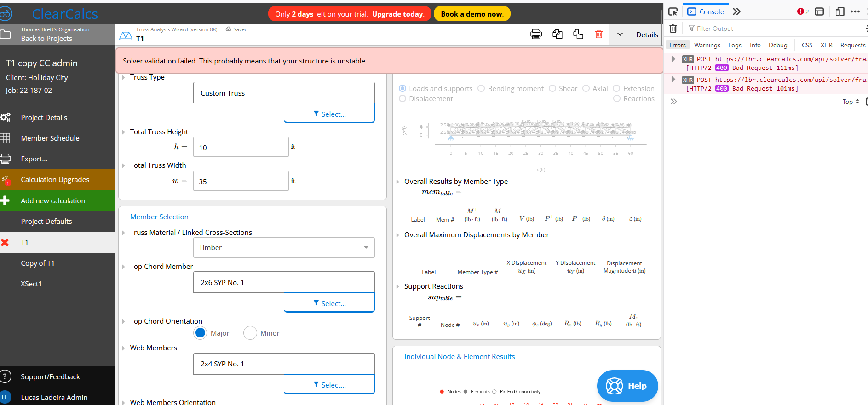Show more DevTools tabs with double chevron
The width and height of the screenshot is (868, 405).
click(736, 11)
